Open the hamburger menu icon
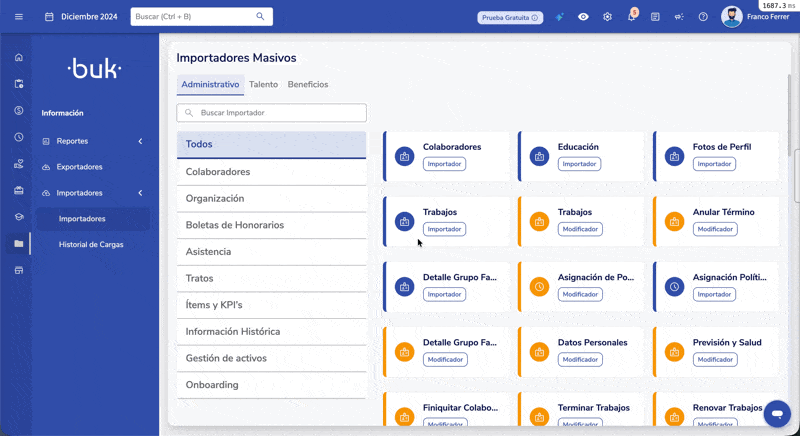The height and width of the screenshot is (436, 800). point(18,17)
